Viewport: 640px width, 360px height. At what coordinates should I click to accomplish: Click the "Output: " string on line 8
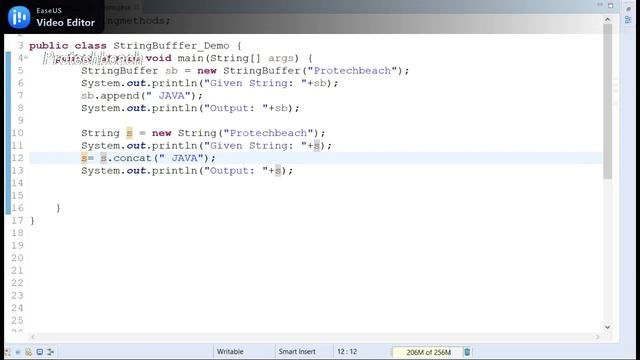[x=236, y=108]
